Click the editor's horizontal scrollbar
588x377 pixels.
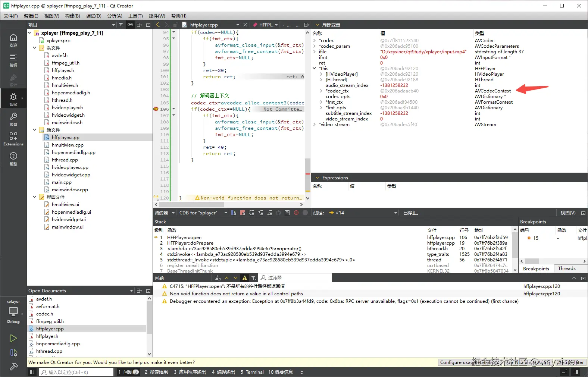point(191,204)
